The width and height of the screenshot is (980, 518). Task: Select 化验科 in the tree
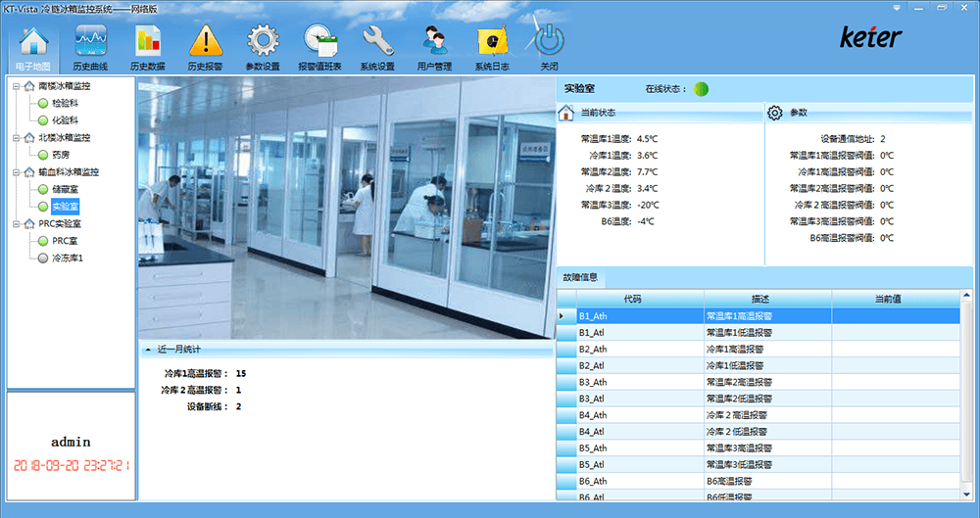tap(65, 120)
